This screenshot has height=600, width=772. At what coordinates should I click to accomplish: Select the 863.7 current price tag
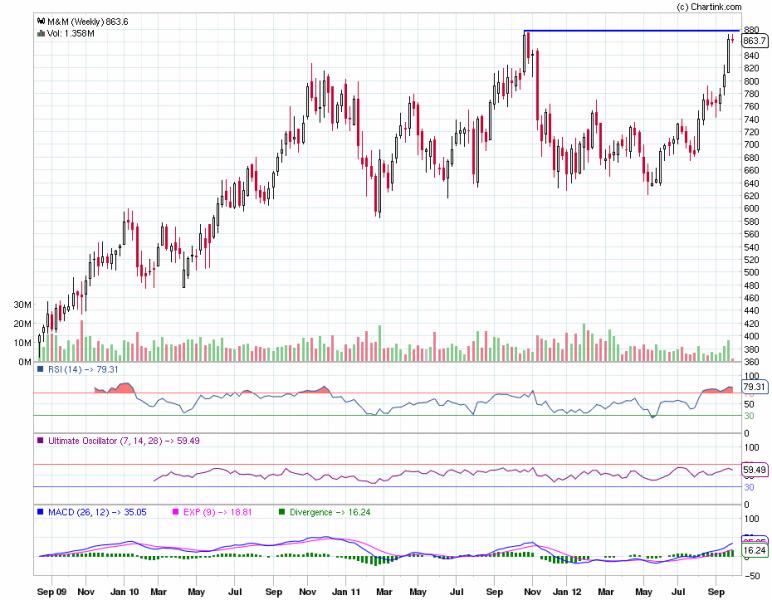click(x=755, y=41)
